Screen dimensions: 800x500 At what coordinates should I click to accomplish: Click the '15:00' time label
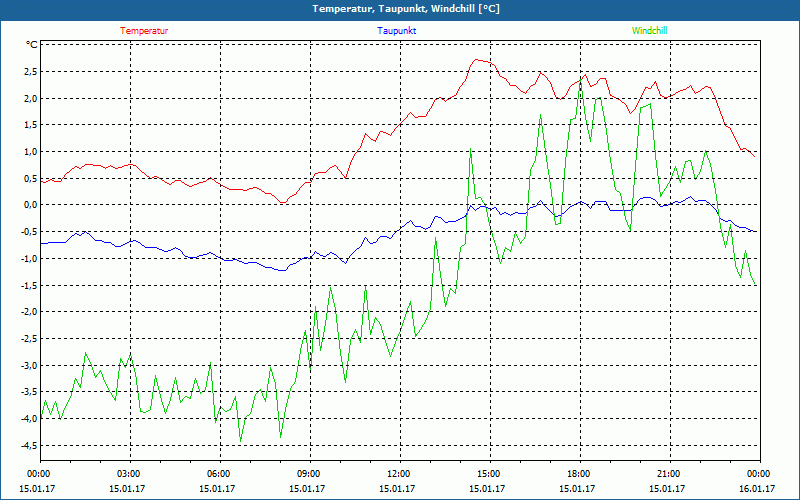(490, 474)
